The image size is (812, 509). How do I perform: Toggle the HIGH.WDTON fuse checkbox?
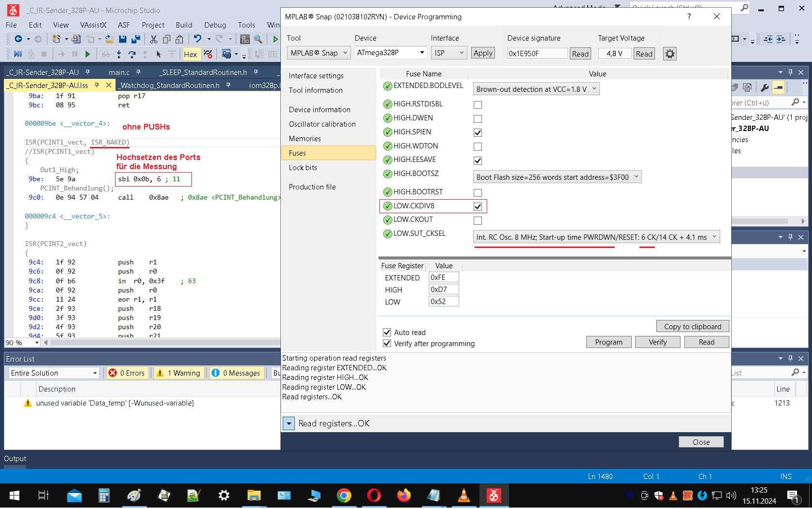(x=478, y=147)
